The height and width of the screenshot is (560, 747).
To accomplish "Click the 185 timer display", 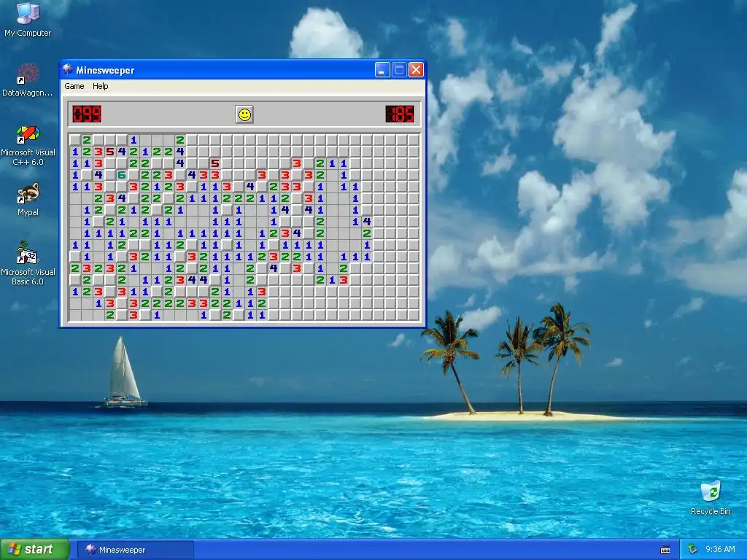I will click(x=400, y=114).
